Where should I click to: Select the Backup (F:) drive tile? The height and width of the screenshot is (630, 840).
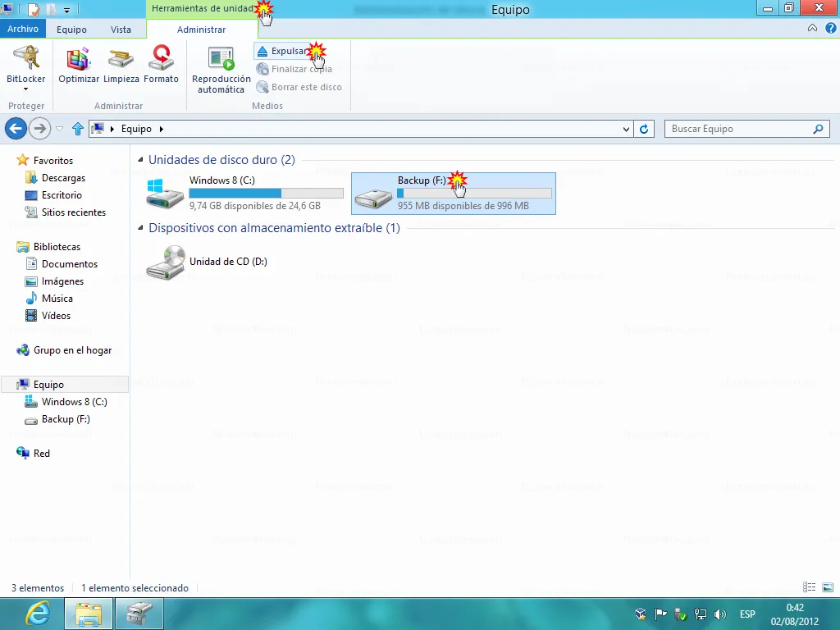pos(453,194)
